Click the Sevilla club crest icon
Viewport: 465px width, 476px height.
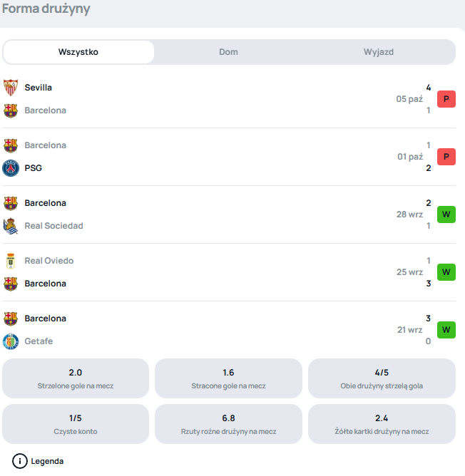coord(11,88)
